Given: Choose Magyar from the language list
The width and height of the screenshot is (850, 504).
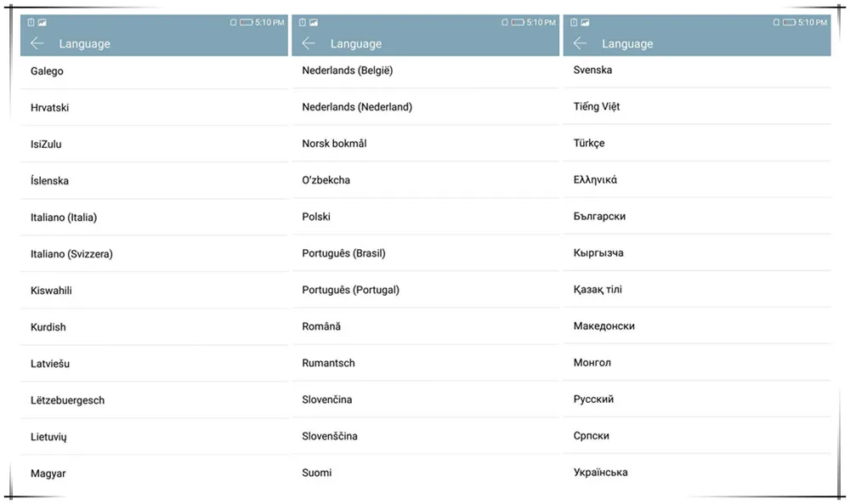Looking at the screenshot, I should coord(154,473).
